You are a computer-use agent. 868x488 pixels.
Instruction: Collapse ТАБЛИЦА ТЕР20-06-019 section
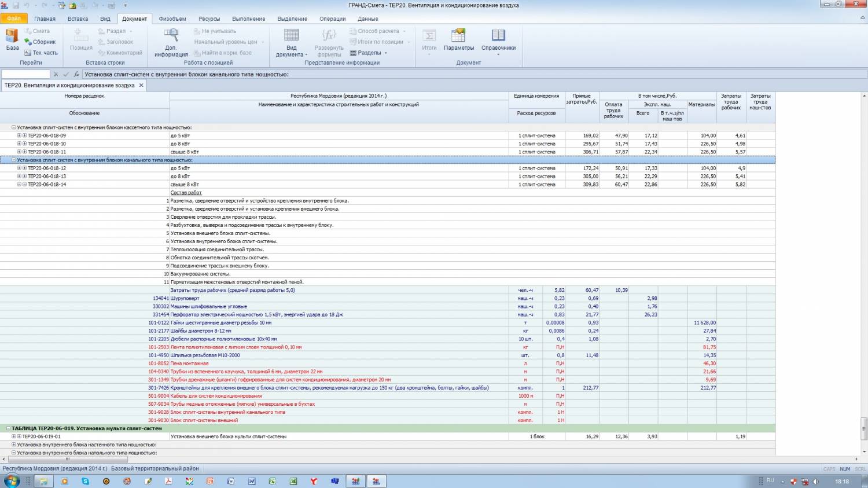click(x=9, y=428)
